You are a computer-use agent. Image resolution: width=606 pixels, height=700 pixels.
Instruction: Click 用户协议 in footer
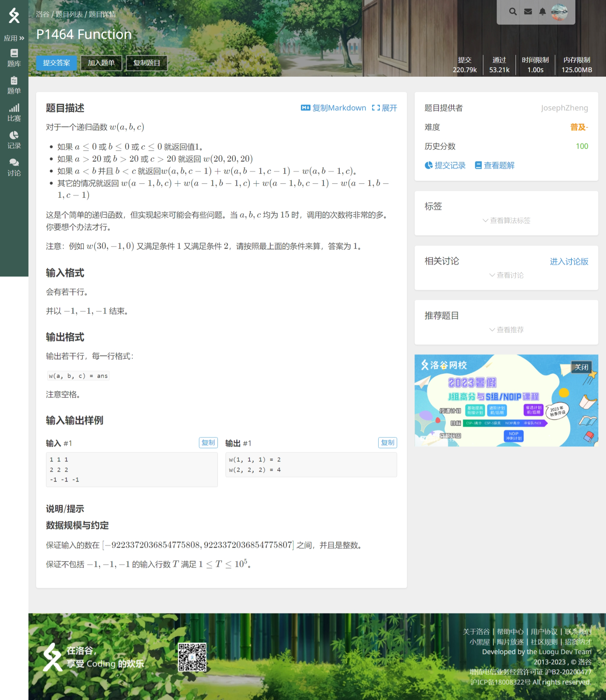tap(544, 632)
